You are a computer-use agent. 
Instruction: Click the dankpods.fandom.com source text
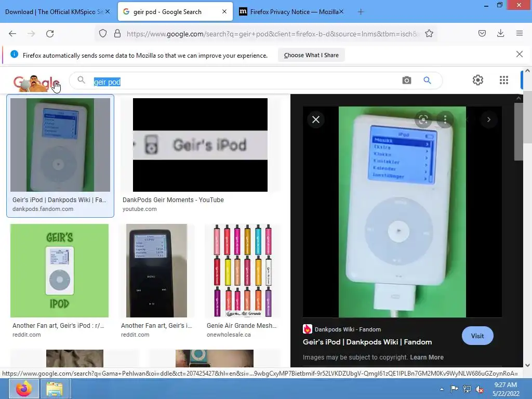43,209
